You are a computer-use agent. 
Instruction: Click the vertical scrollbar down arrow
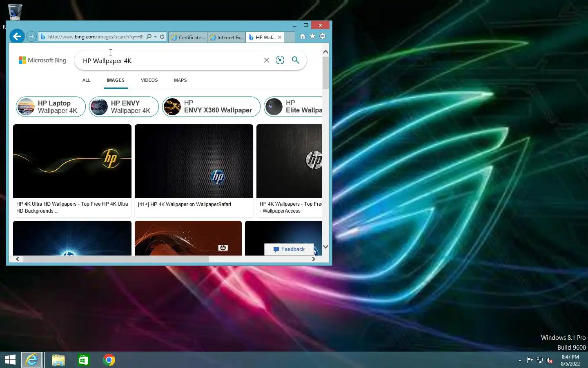click(x=325, y=247)
